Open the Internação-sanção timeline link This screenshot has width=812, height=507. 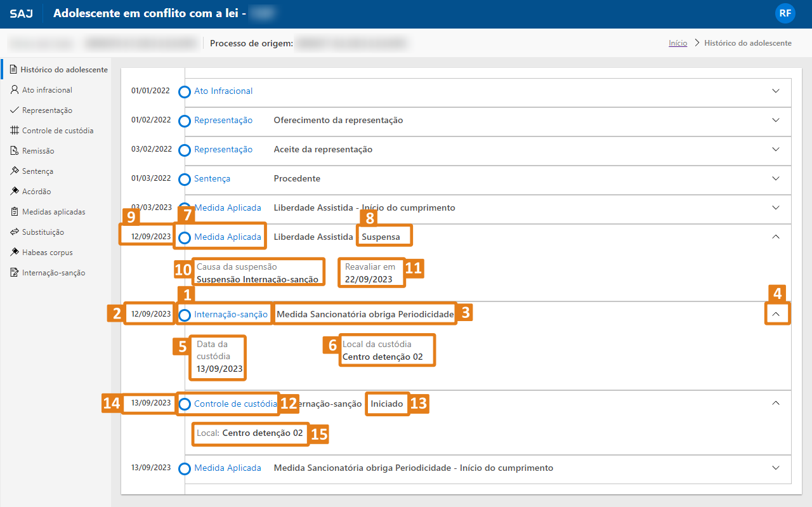point(230,314)
